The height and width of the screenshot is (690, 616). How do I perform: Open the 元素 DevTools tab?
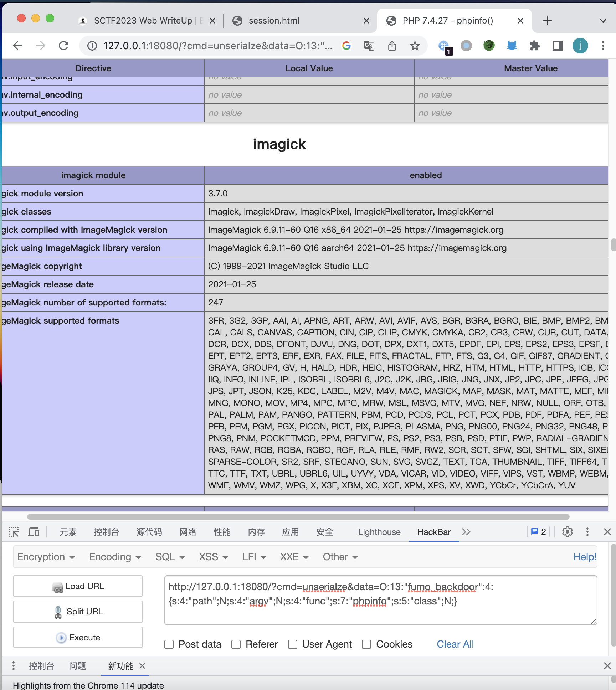coord(68,532)
